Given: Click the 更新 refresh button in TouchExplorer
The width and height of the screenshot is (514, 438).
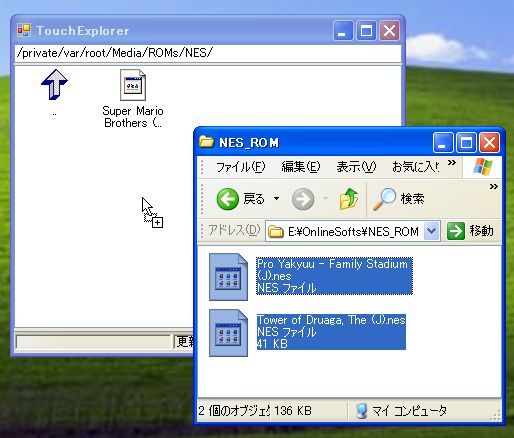Looking at the screenshot, I should [x=184, y=341].
